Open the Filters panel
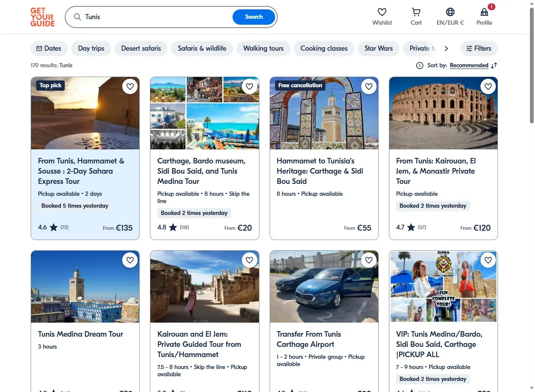 pyautogui.click(x=479, y=49)
